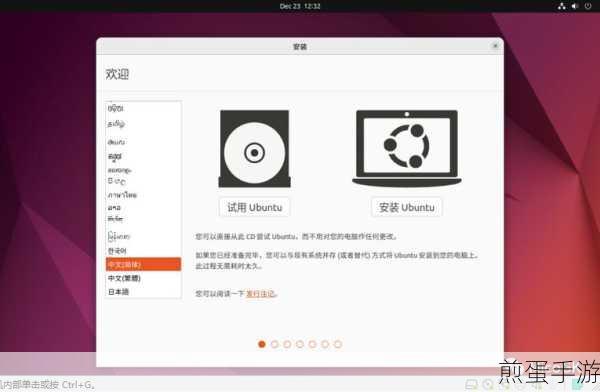Click the first filled orange page indicator dot

tap(262, 344)
